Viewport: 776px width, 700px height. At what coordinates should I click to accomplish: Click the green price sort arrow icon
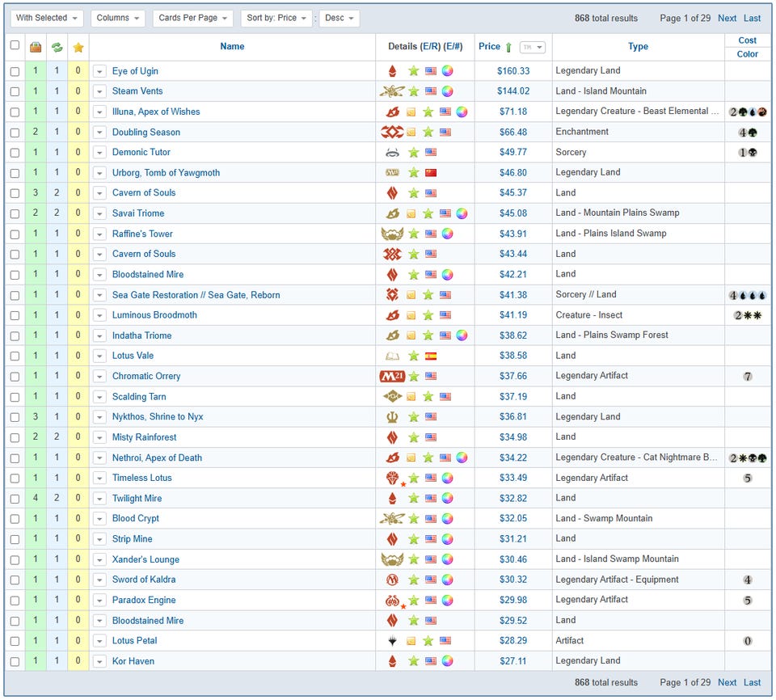point(508,48)
